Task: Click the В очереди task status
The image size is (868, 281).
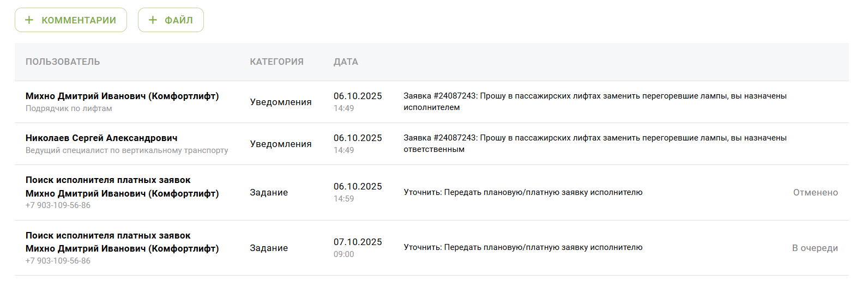Action: pyautogui.click(x=815, y=248)
